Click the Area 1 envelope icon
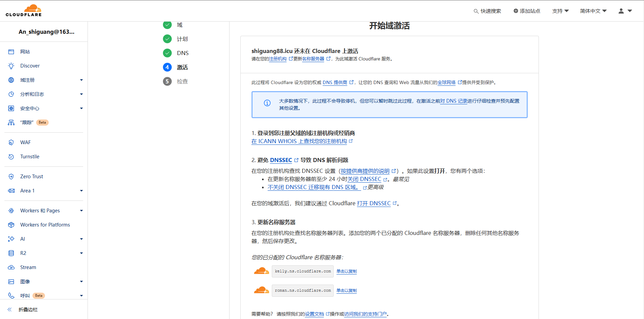This screenshot has width=644, height=319. 11,191
